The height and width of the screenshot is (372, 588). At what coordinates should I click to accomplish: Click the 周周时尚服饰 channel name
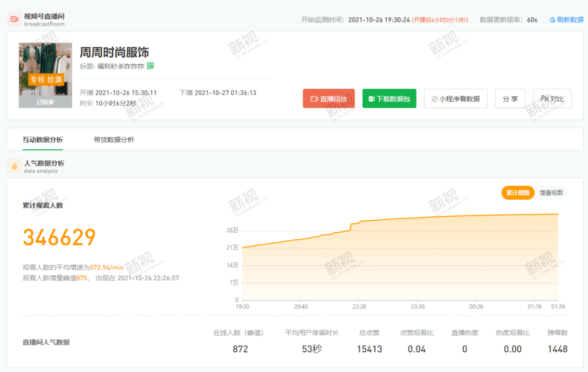coord(114,52)
